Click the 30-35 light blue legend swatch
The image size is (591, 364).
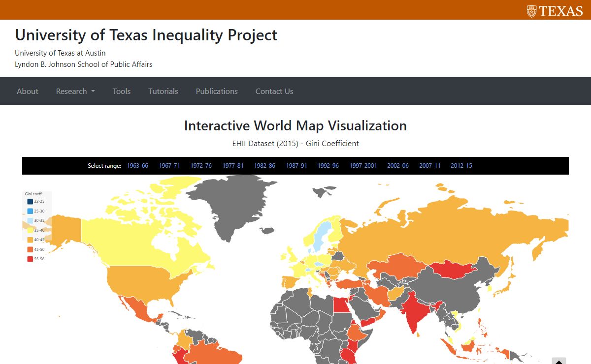tap(30, 221)
